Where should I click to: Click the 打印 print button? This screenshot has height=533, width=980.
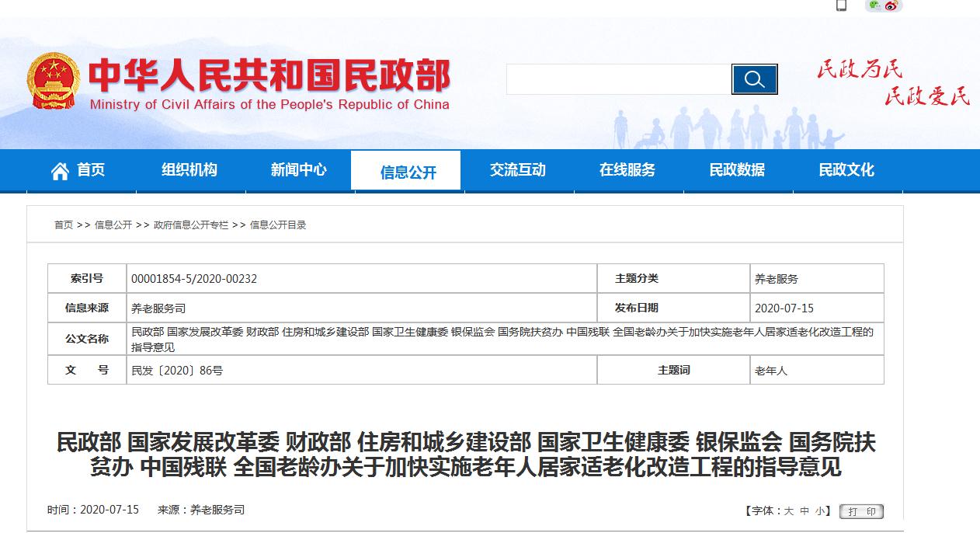tap(861, 511)
